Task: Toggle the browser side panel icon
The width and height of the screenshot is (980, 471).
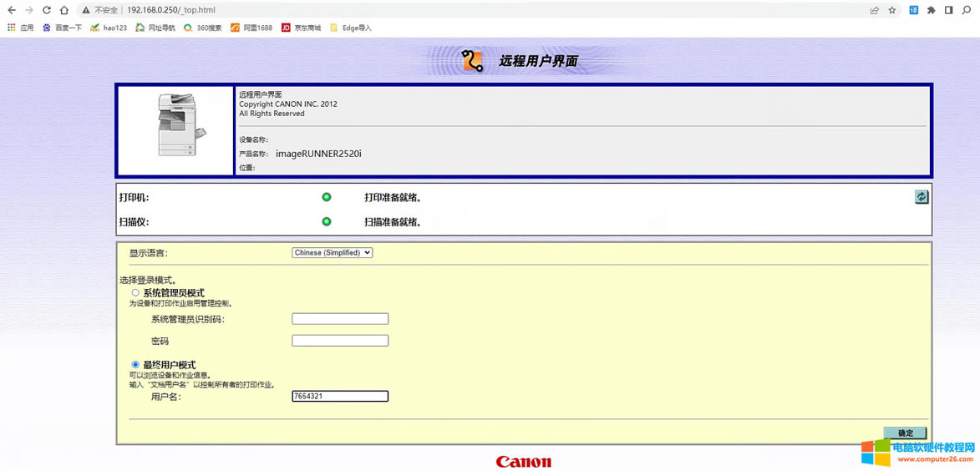Action: (x=948, y=10)
